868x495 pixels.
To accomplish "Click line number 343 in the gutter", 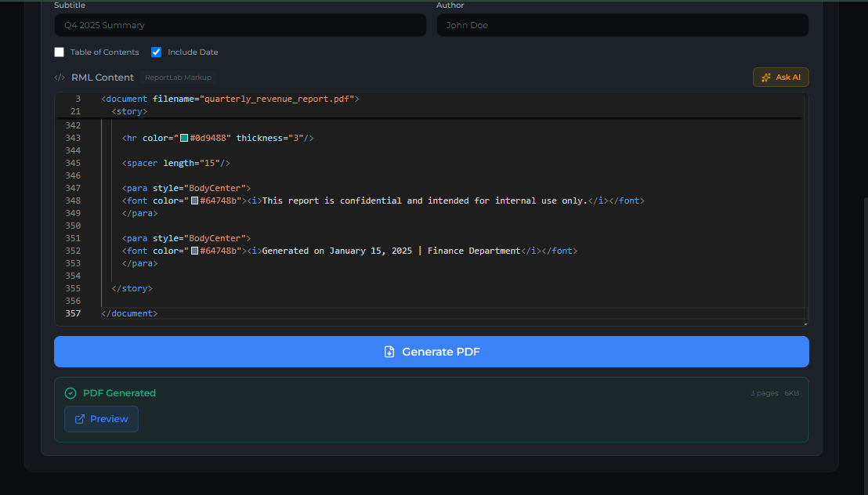I will (x=73, y=138).
